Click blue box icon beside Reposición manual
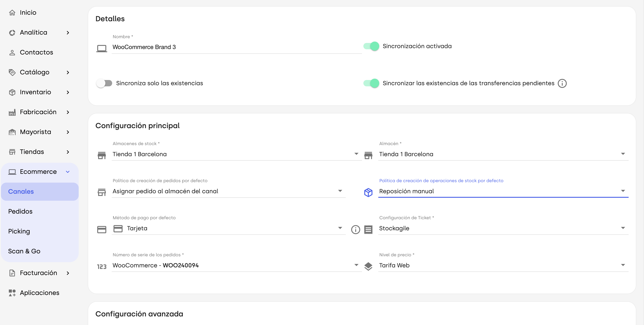This screenshot has height=325, width=644. coord(368,192)
